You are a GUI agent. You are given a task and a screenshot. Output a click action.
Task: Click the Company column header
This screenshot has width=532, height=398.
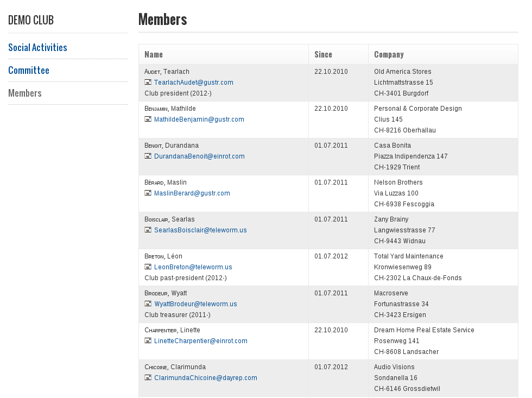click(389, 54)
